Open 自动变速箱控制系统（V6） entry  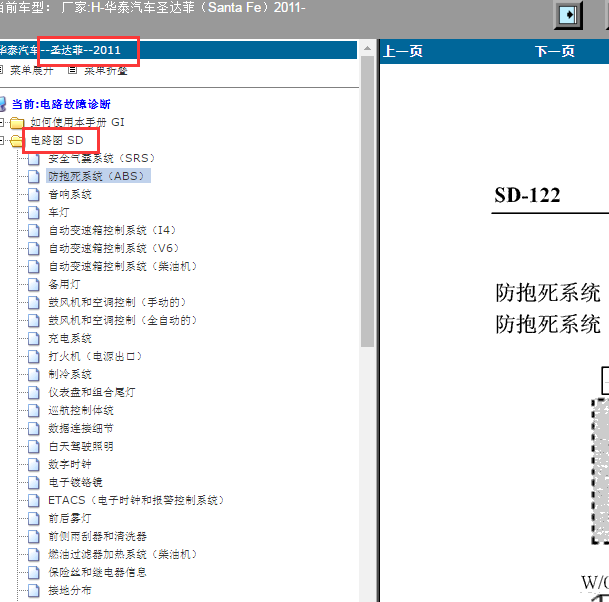click(x=114, y=248)
